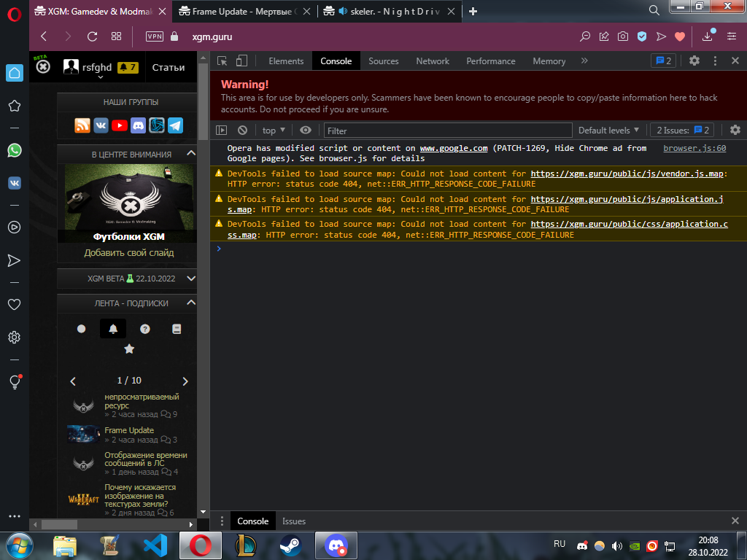Switch to the Issues drawer tab
Viewport: 747px width, 560px height.
pos(293,521)
